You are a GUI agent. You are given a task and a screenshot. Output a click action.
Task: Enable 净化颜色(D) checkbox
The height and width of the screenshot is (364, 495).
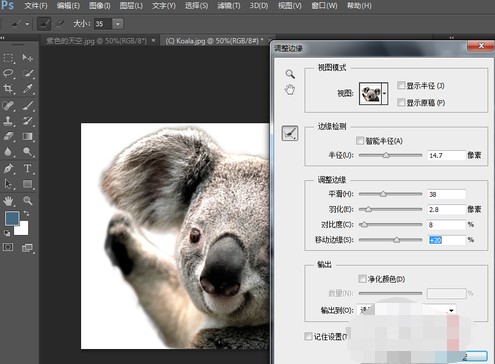[362, 279]
